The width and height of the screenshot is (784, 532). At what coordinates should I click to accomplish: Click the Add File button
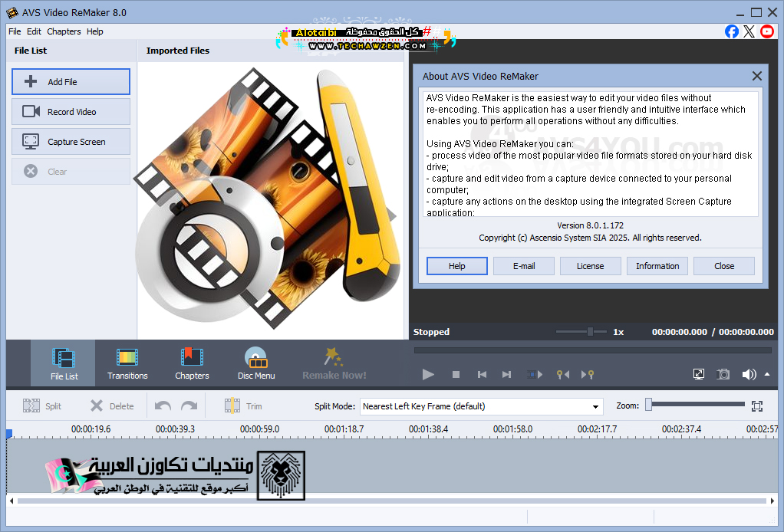[x=71, y=81]
